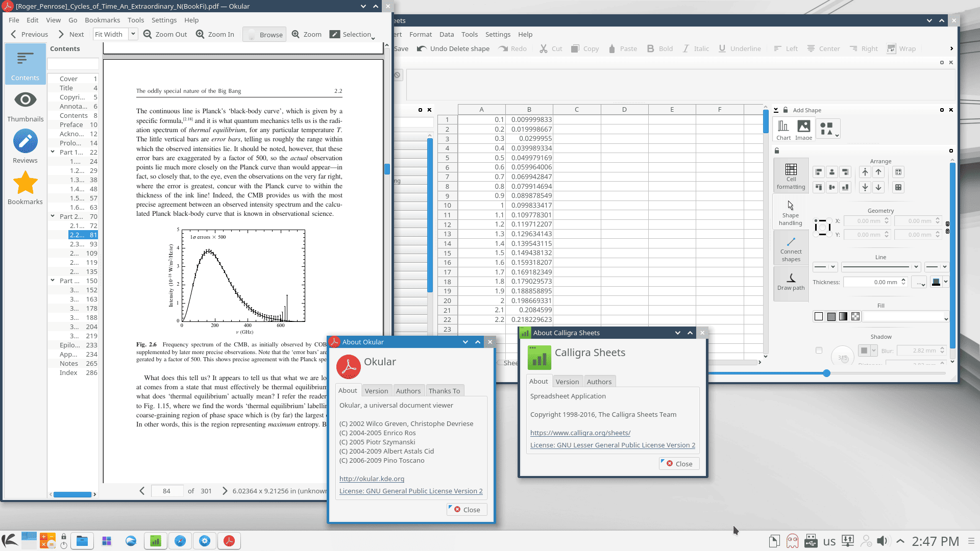The width and height of the screenshot is (980, 551).
Task: Select the gradient fill button
Action: tap(843, 317)
